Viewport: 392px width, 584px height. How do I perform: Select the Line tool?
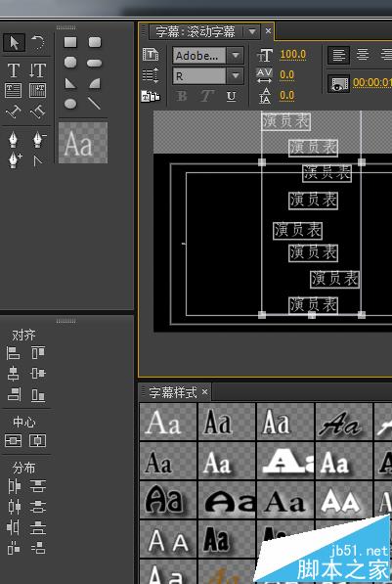95,103
